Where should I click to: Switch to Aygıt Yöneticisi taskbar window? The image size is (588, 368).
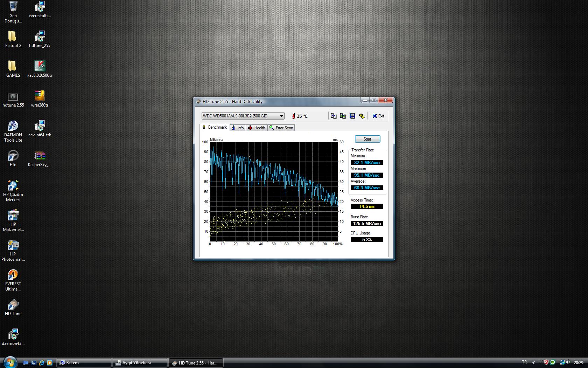[140, 363]
